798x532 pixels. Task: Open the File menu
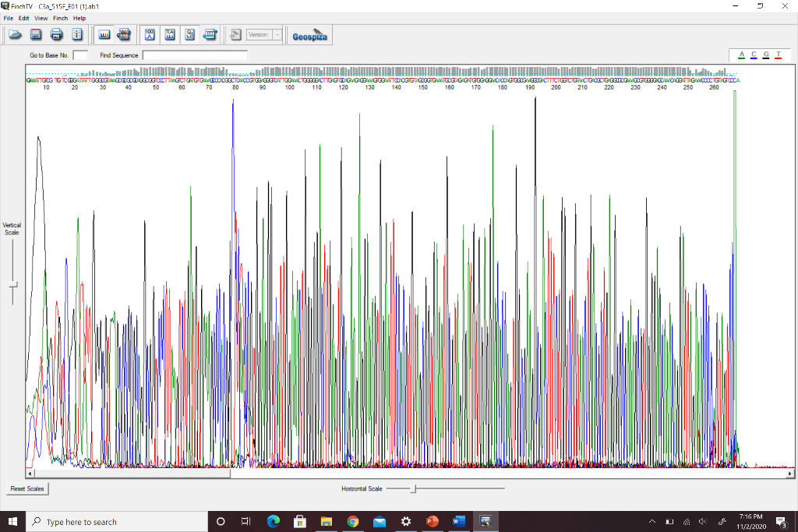[9, 18]
